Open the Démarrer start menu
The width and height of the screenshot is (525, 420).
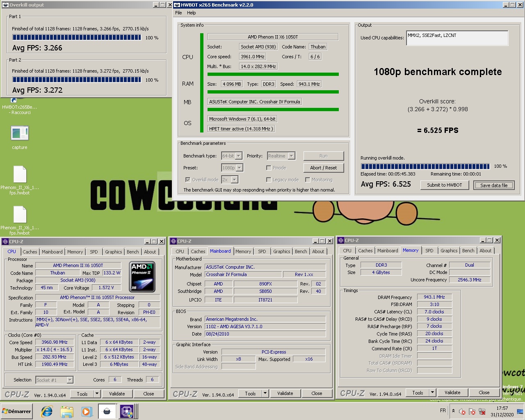point(16,411)
